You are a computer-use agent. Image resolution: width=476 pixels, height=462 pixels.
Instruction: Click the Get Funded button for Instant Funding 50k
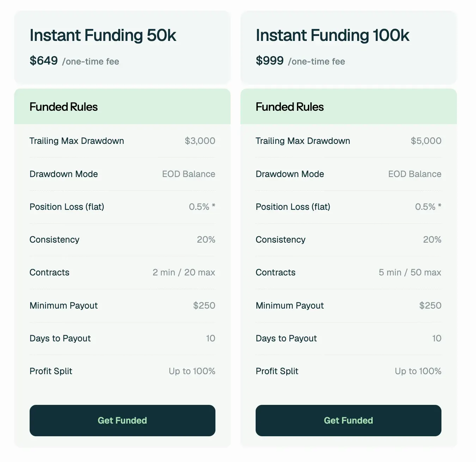(122, 420)
